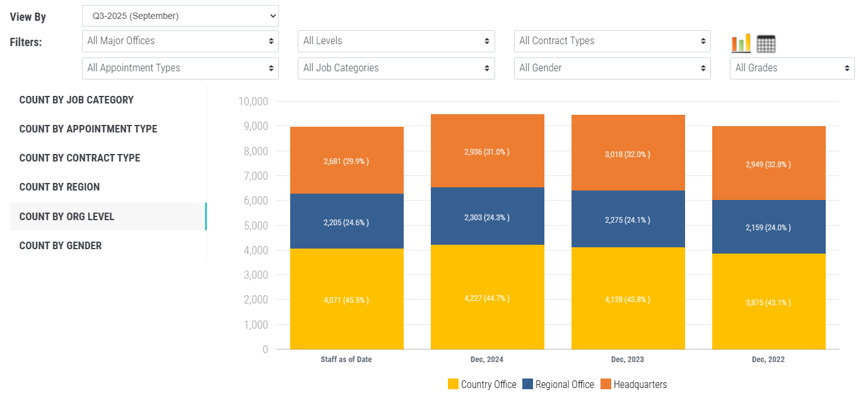Open the All Levels filter dropdown
This screenshot has height=405, width=868.
coord(396,41)
